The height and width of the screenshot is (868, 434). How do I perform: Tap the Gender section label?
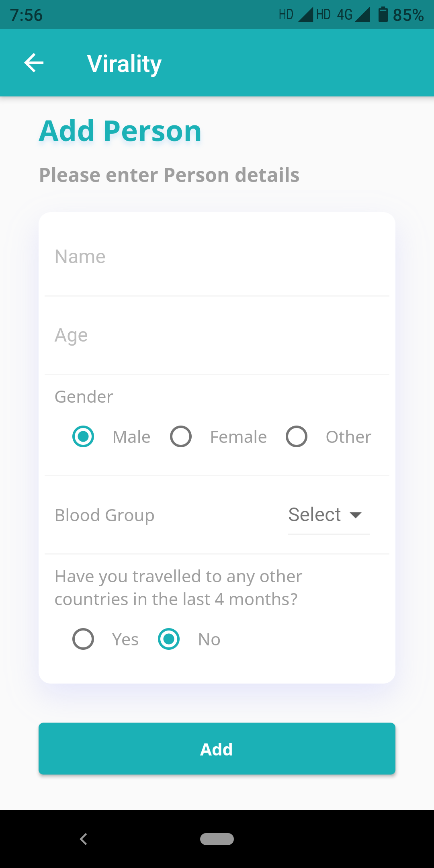[84, 397]
